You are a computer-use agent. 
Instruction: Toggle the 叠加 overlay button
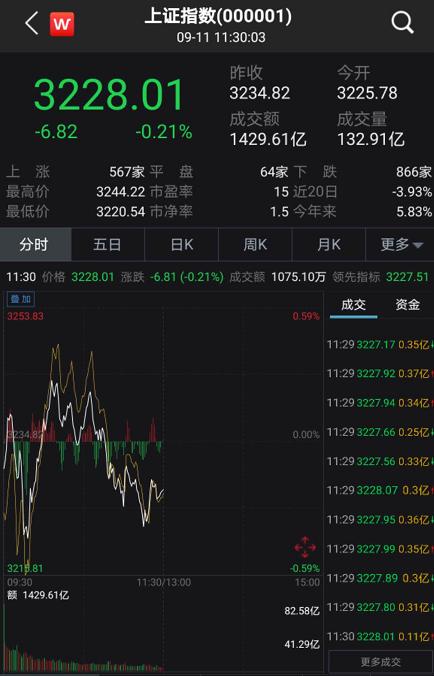tap(20, 299)
